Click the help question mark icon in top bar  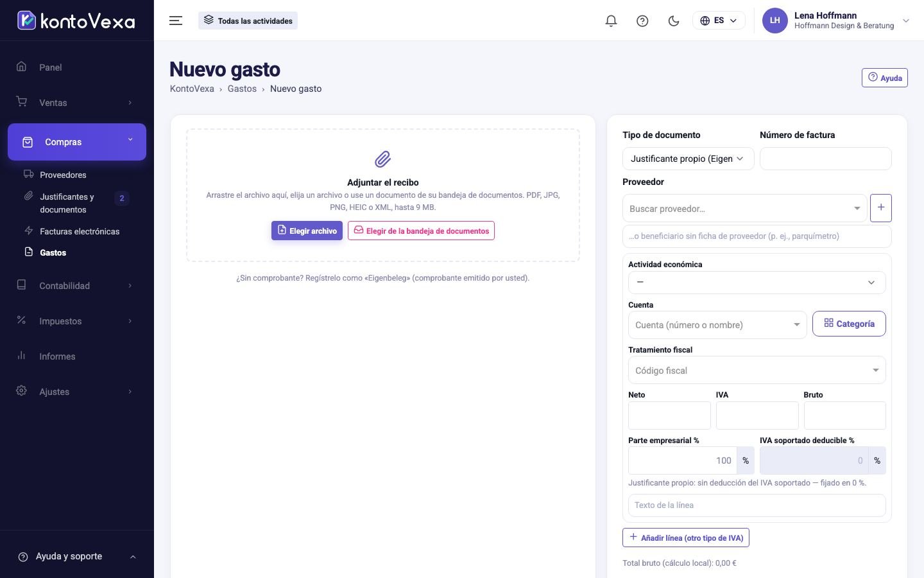tap(642, 21)
